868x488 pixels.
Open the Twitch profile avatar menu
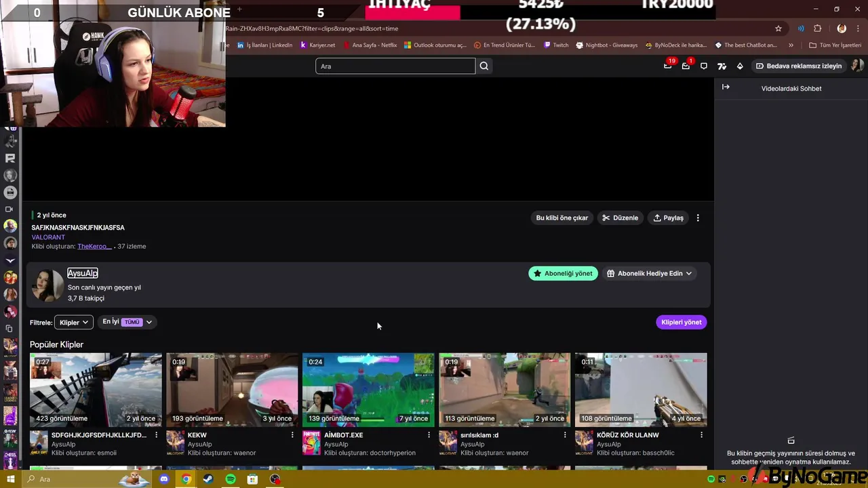point(857,66)
